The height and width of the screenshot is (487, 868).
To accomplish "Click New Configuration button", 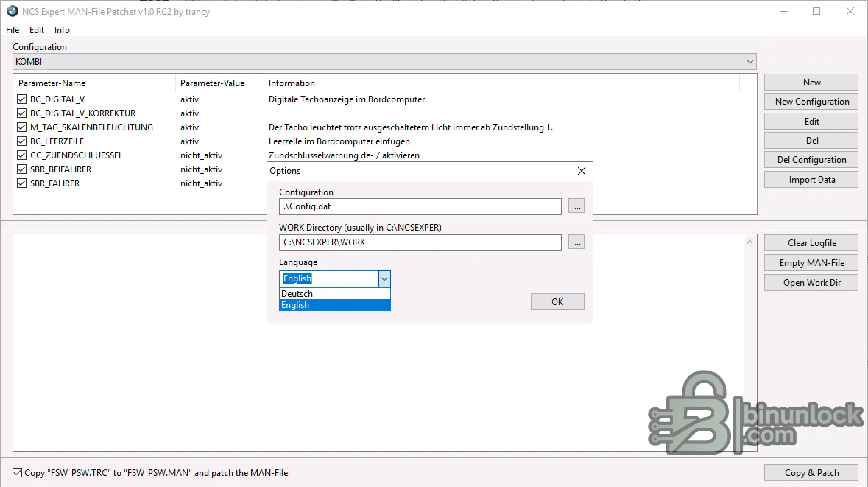I will pyautogui.click(x=811, y=101).
